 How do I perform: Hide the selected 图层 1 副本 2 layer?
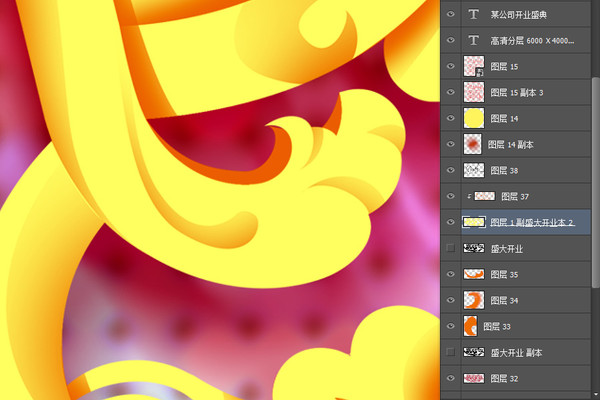451,222
